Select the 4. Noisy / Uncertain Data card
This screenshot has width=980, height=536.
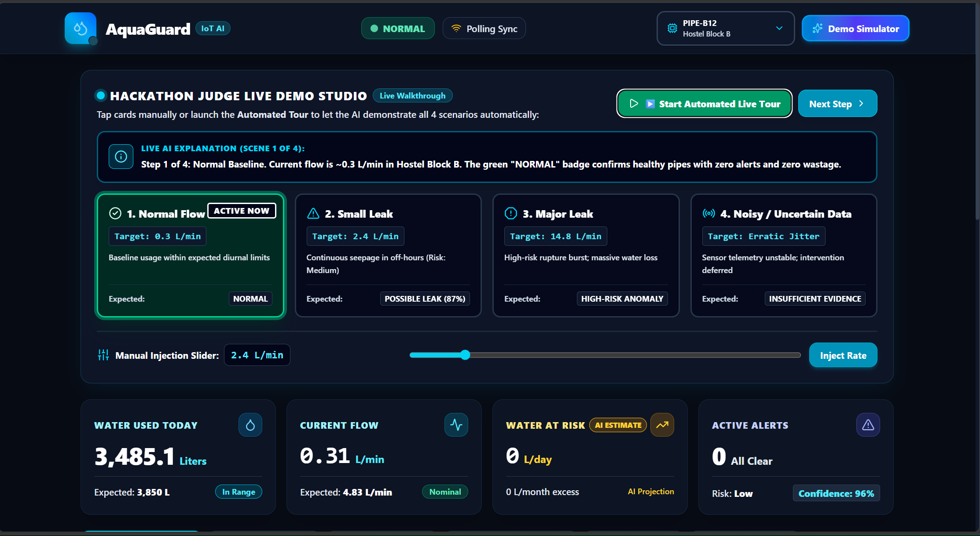coord(783,255)
